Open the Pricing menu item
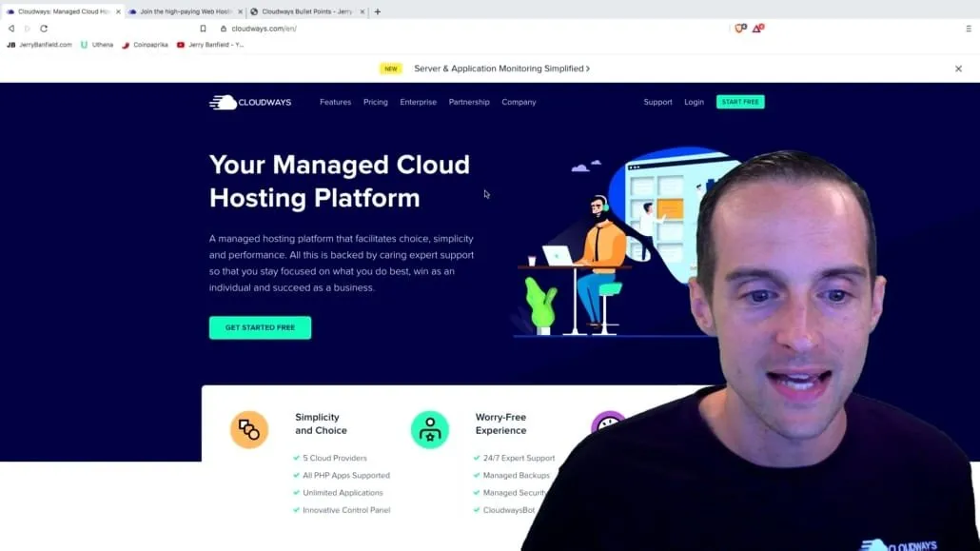The width and height of the screenshot is (980, 551). (x=376, y=102)
